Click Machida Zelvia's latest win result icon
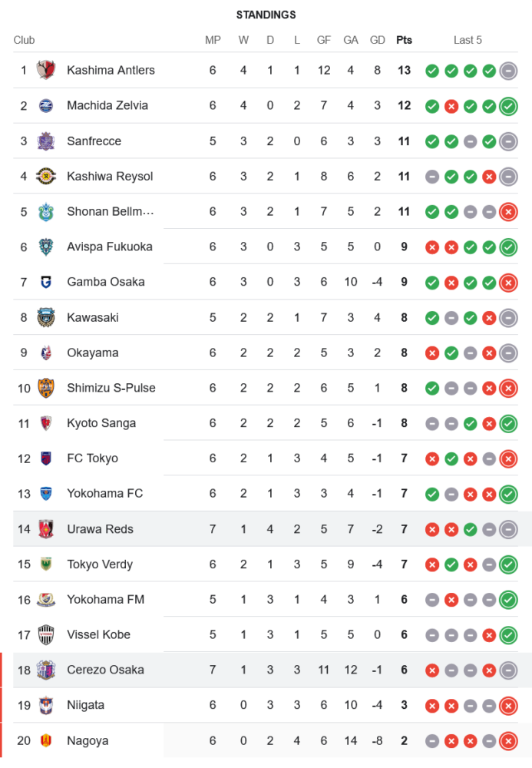532x768 pixels. [x=507, y=106]
